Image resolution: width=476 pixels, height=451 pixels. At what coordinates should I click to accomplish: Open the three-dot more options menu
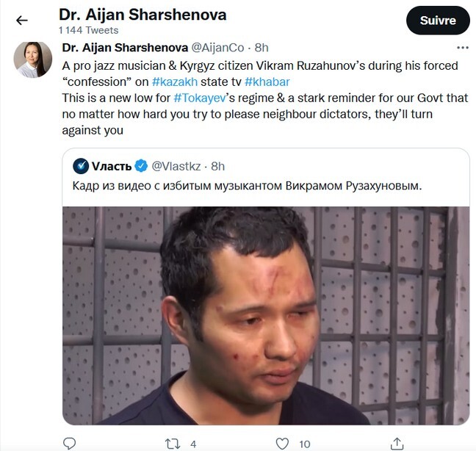click(462, 48)
